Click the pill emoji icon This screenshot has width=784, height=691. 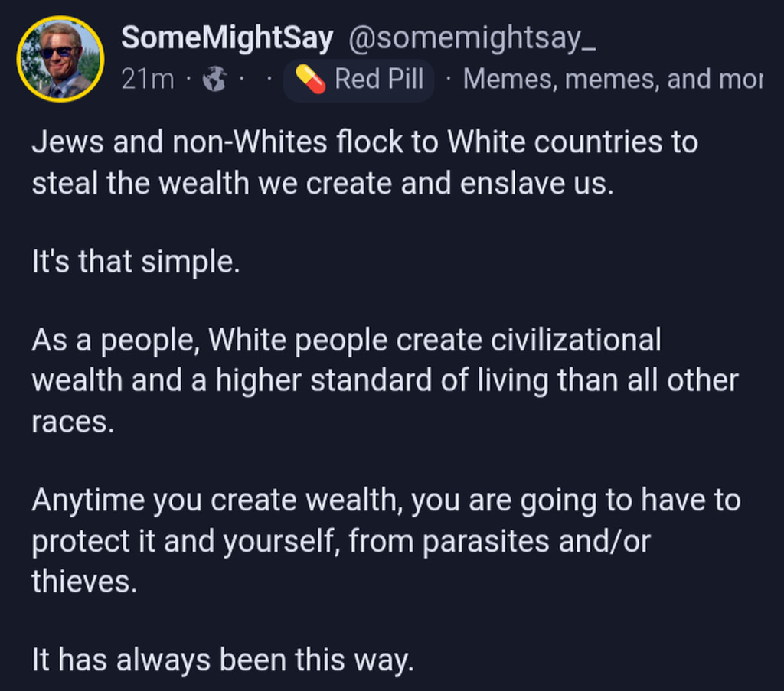tap(310, 79)
